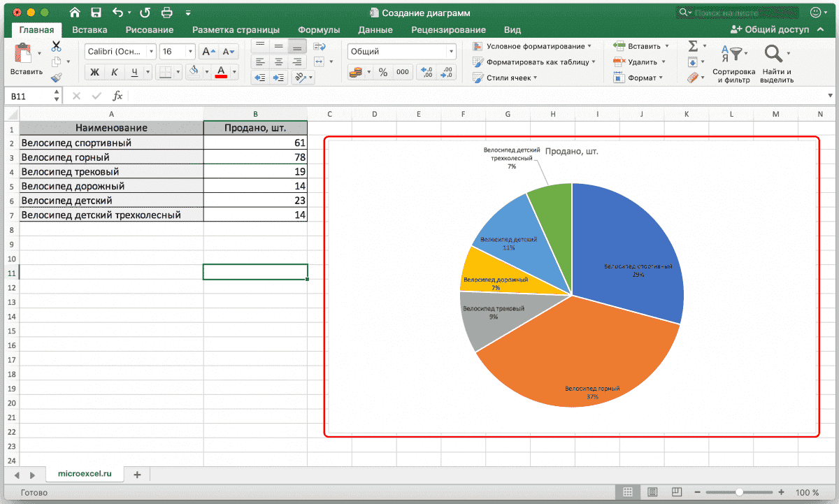839x504 pixels.
Task: Open the Формулы ribbon tab
Action: click(x=319, y=30)
